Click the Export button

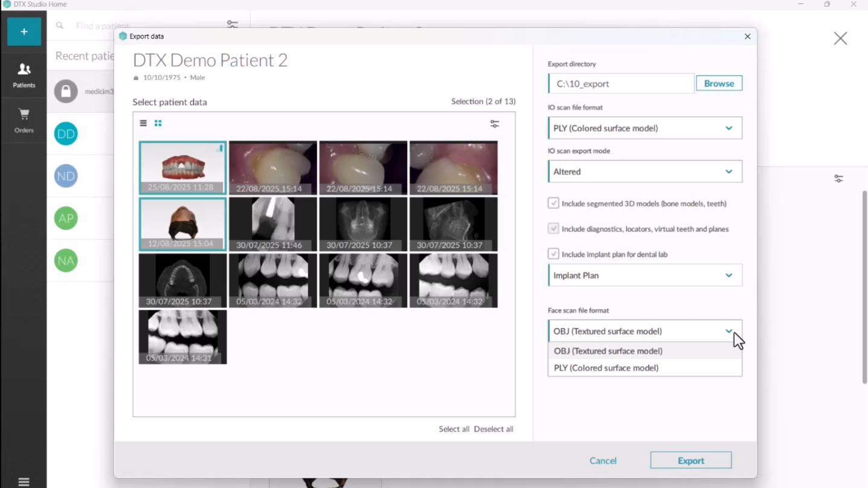[690, 460]
